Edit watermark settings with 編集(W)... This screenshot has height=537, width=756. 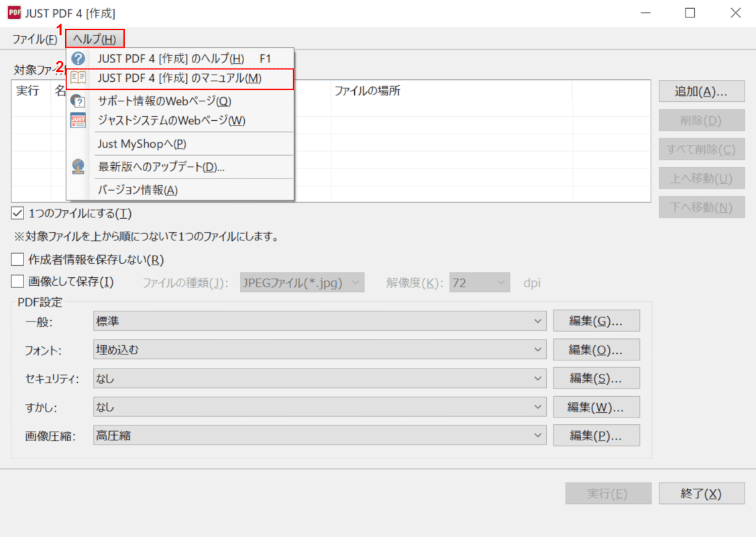coord(596,407)
